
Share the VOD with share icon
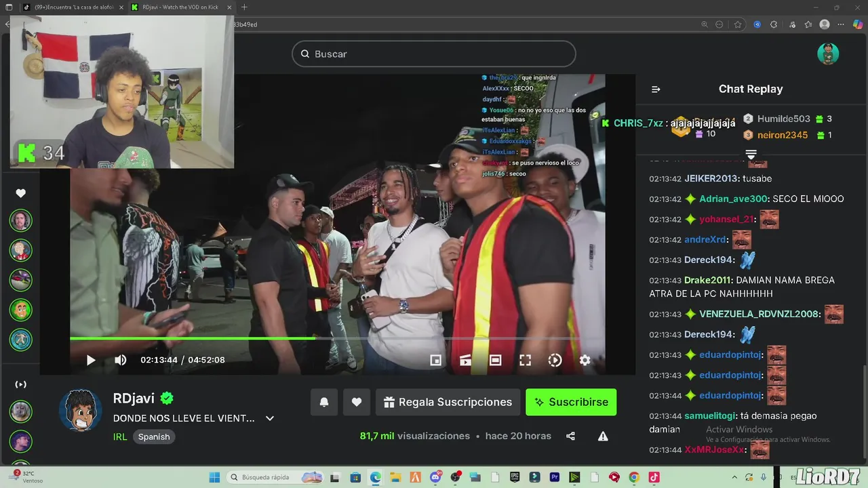[571, 436]
